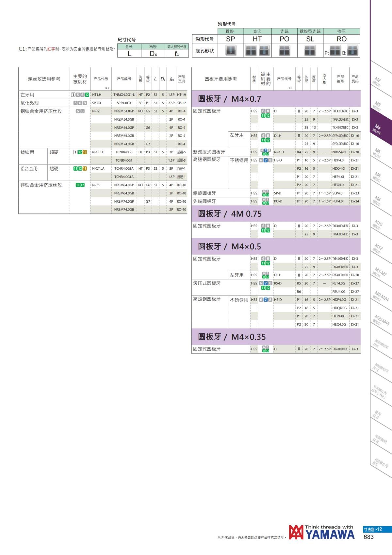Open the 针车螺纹用丝攻 (SM) side tab
392x555 pixels.
click(379, 391)
